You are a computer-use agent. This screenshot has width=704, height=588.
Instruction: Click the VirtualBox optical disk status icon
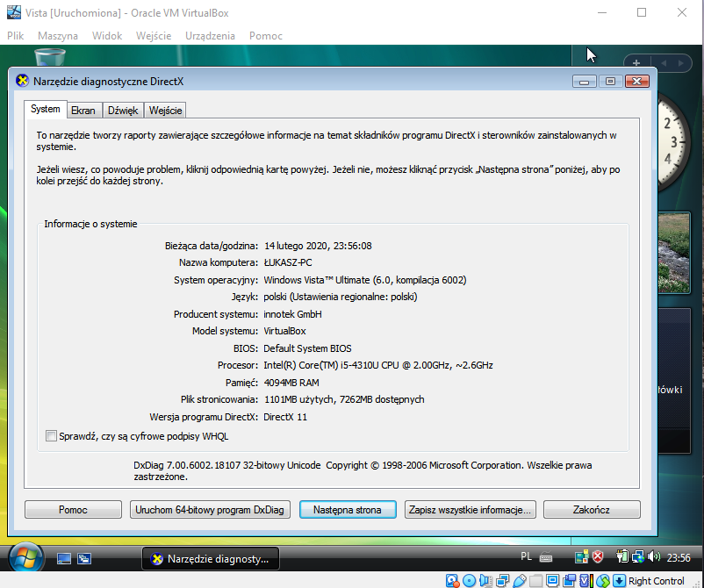(470, 581)
